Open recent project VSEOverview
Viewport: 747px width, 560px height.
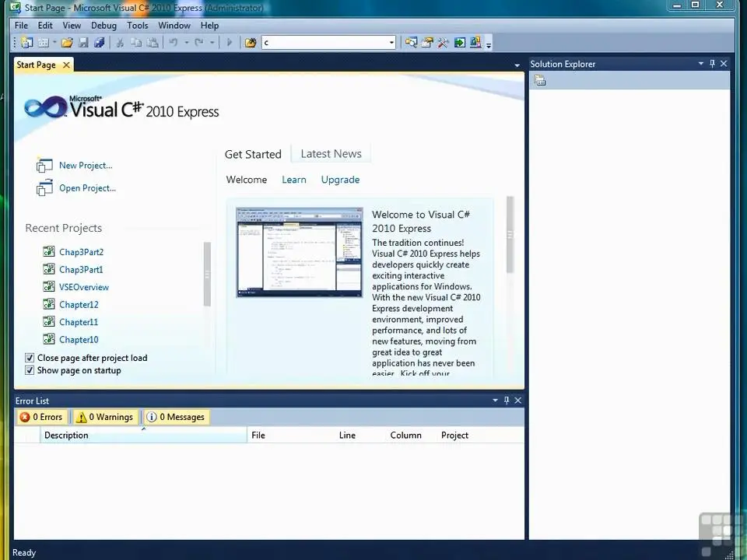click(x=84, y=287)
